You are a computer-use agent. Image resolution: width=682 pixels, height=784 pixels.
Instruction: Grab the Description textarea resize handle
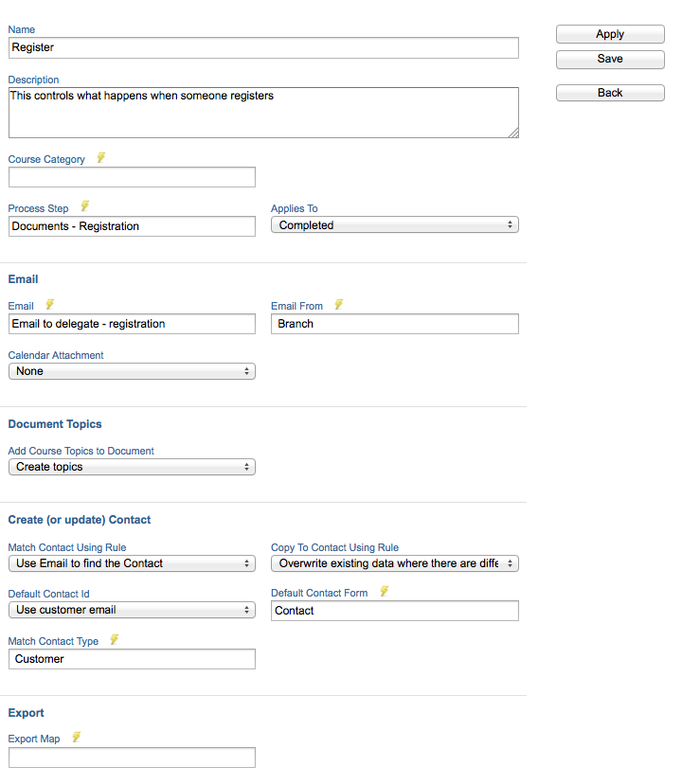(x=513, y=133)
